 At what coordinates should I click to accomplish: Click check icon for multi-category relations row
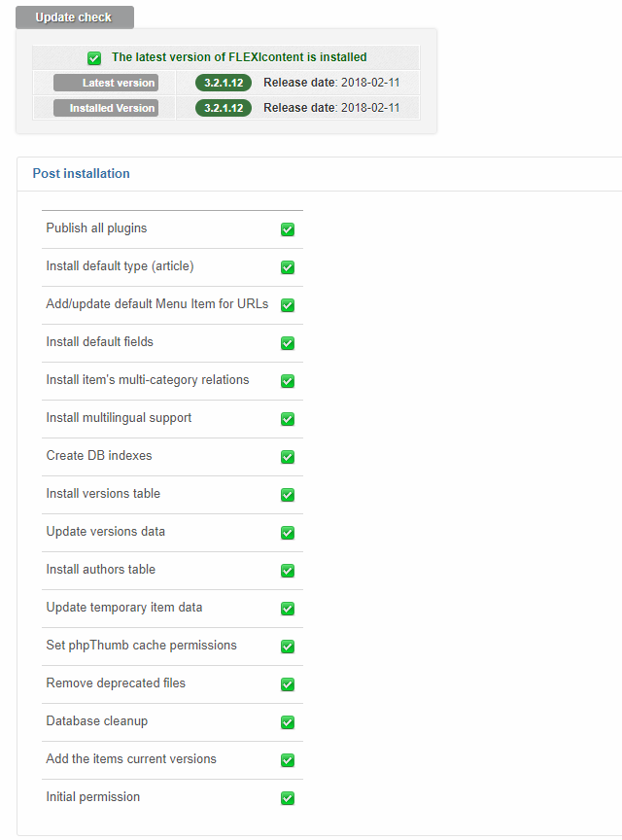coord(288,381)
